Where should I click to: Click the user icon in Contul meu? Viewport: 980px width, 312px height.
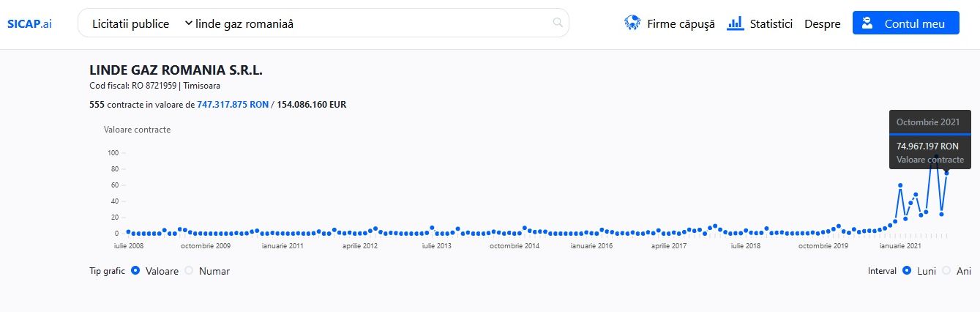pyautogui.click(x=868, y=23)
